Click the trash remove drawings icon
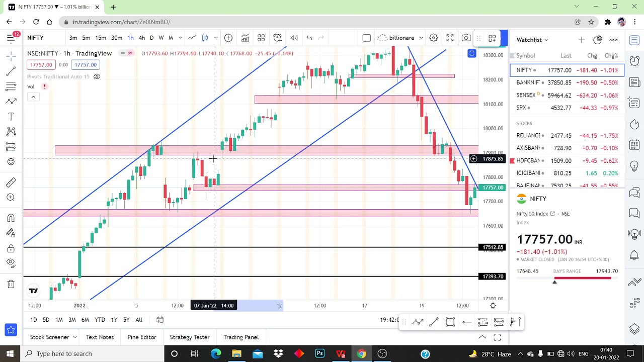 click(x=11, y=284)
